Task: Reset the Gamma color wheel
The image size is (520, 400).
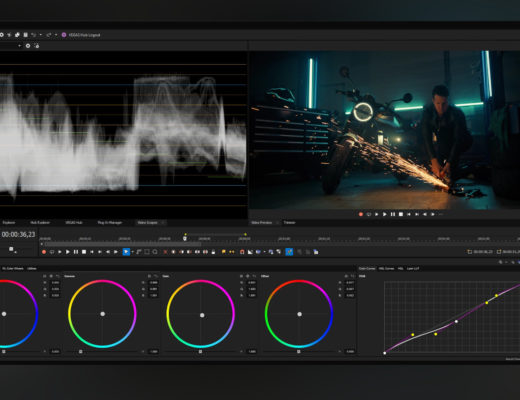Action: point(156,276)
